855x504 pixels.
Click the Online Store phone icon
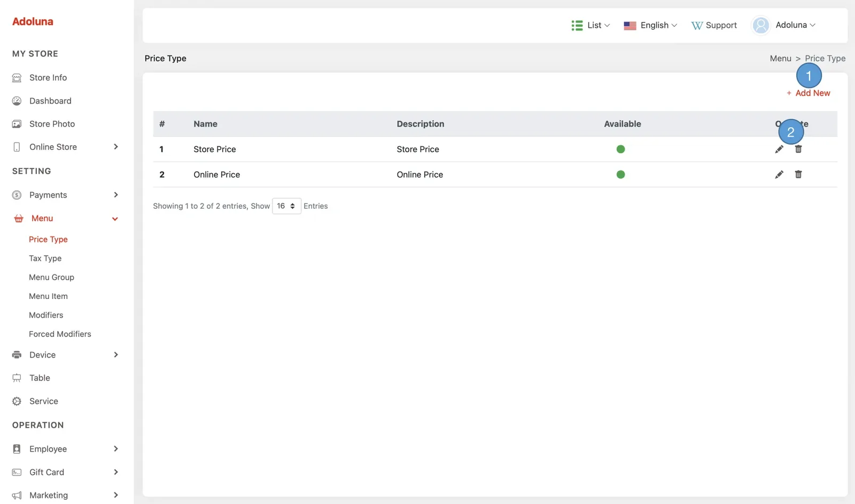point(17,147)
